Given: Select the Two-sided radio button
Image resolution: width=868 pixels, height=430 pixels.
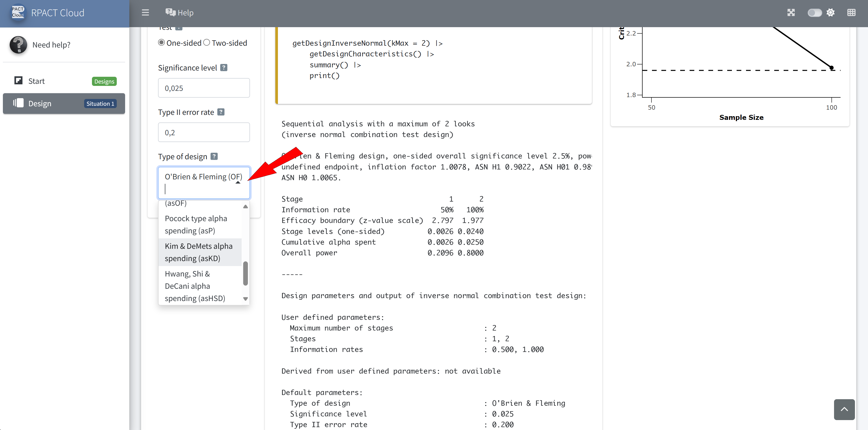Looking at the screenshot, I should [207, 43].
